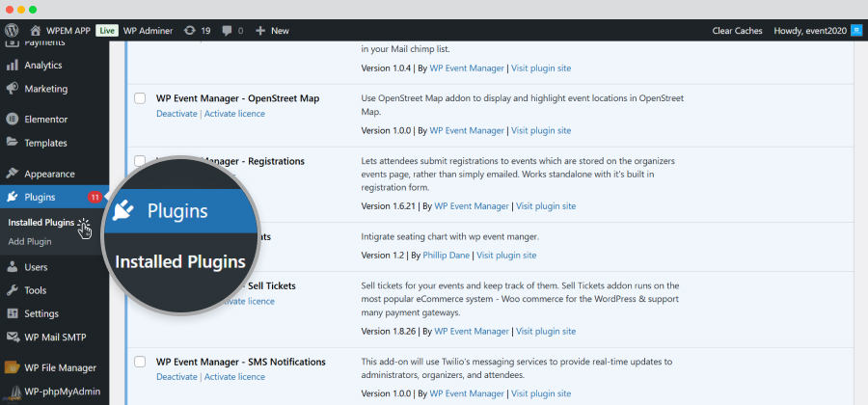Activate licence for SMS Notifications plugin
This screenshot has height=405, width=868.
(x=234, y=377)
